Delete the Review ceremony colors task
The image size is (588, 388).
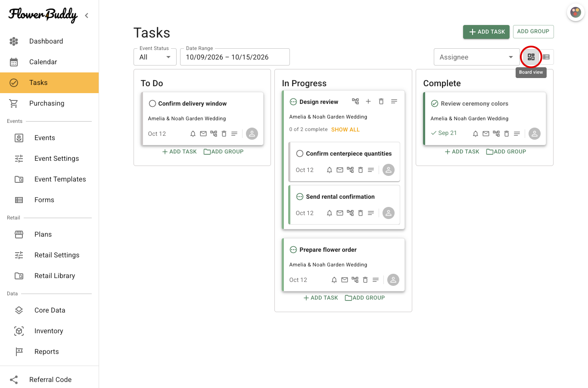[x=507, y=134]
